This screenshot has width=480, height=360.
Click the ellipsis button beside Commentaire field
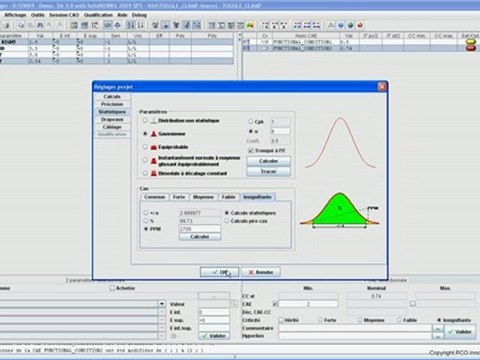tap(438, 329)
